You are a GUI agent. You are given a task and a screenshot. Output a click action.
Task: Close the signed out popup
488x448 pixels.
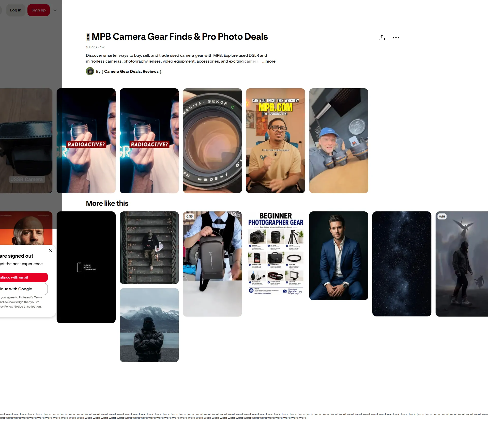pos(50,250)
